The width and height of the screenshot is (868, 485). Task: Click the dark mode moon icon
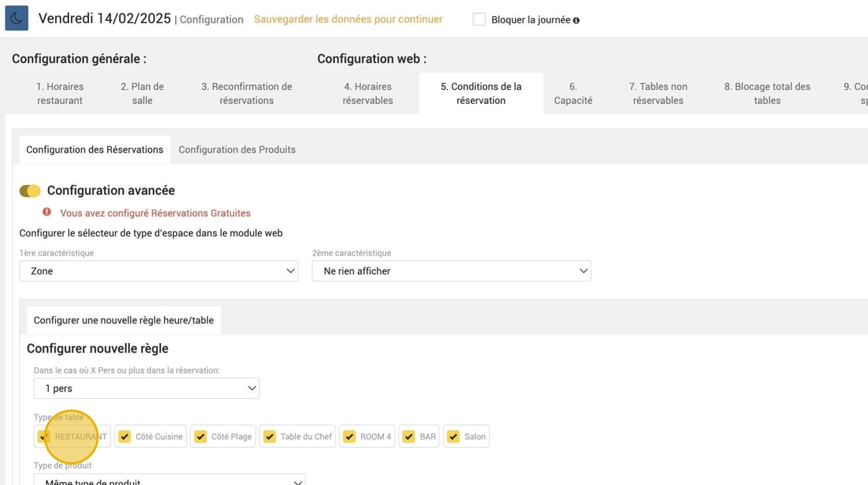[x=16, y=19]
